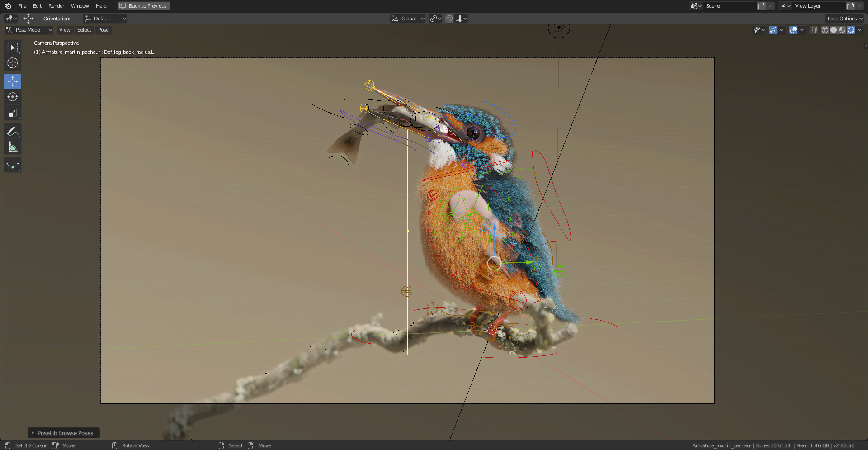868x450 pixels.
Task: Click the 'Rotate View' status bar hint
Action: pyautogui.click(x=136, y=445)
